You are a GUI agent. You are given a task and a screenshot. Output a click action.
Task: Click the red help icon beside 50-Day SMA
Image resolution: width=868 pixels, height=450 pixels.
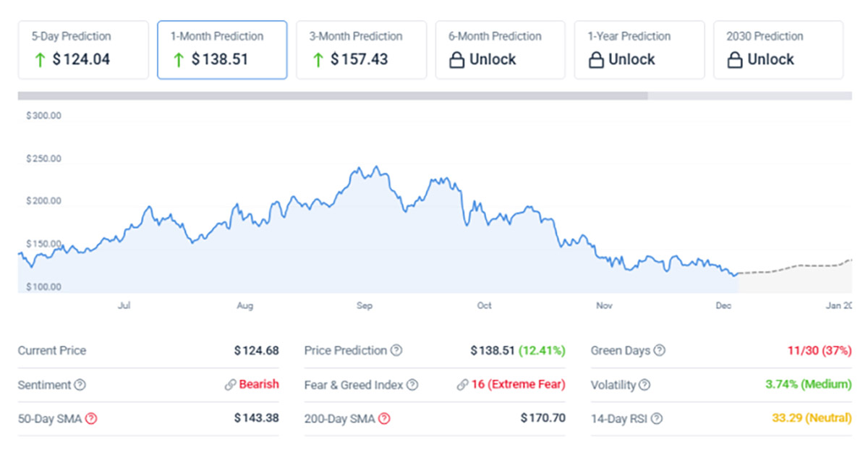(91, 418)
